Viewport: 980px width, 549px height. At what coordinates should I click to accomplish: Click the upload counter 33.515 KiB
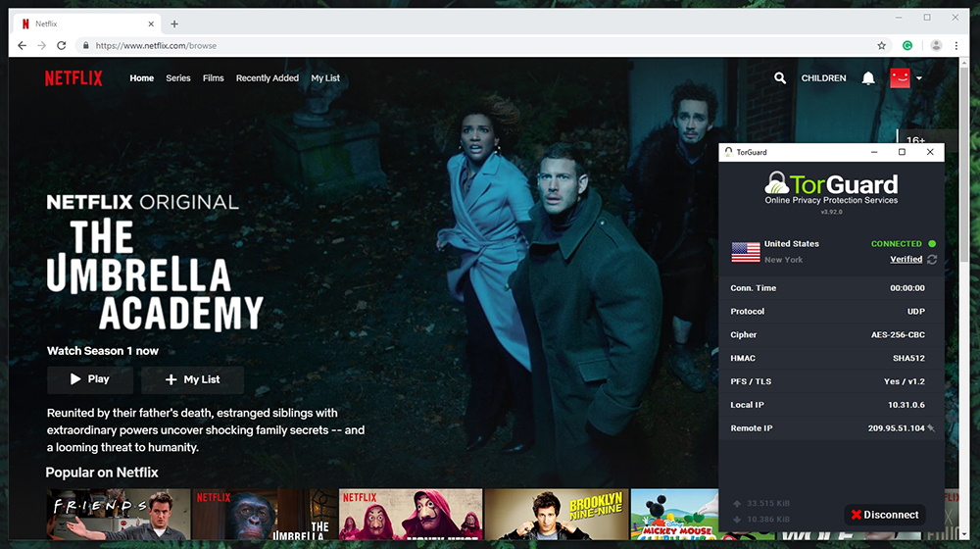point(768,503)
